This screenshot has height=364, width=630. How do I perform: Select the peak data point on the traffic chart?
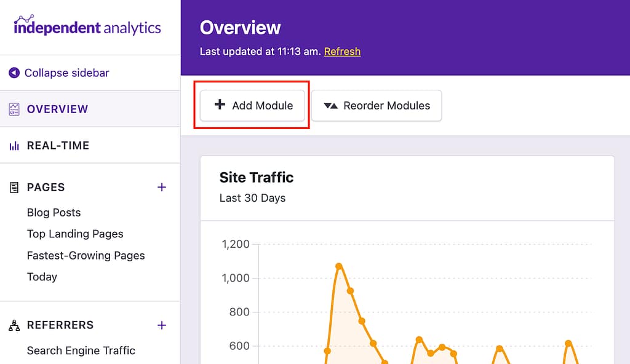pos(340,266)
